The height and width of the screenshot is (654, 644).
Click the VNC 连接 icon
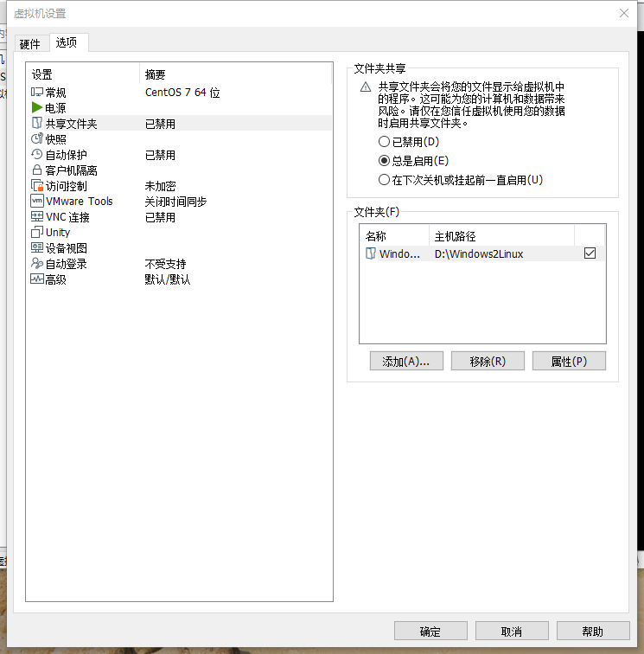coord(37,216)
